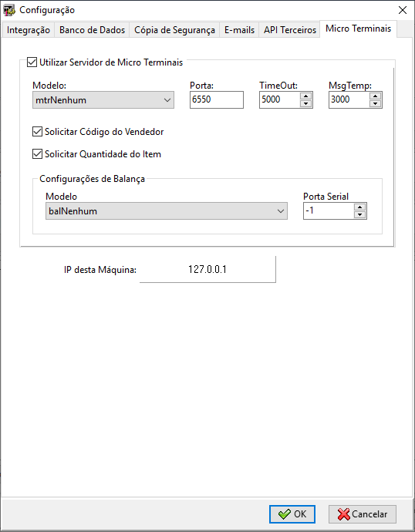415x532 pixels.
Task: Click the Cancelar button
Action: pos(363,514)
